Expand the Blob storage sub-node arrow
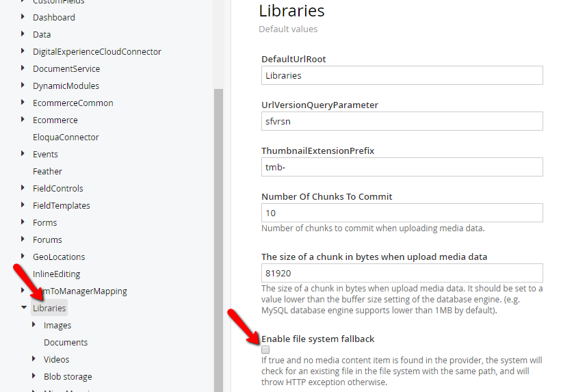The height and width of the screenshot is (392, 561). pos(34,376)
